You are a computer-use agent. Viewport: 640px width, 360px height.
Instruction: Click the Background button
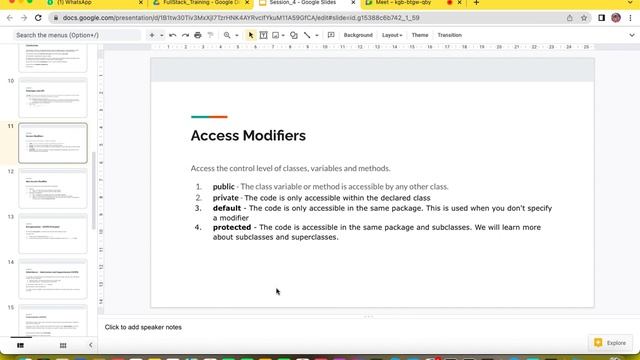(x=358, y=35)
